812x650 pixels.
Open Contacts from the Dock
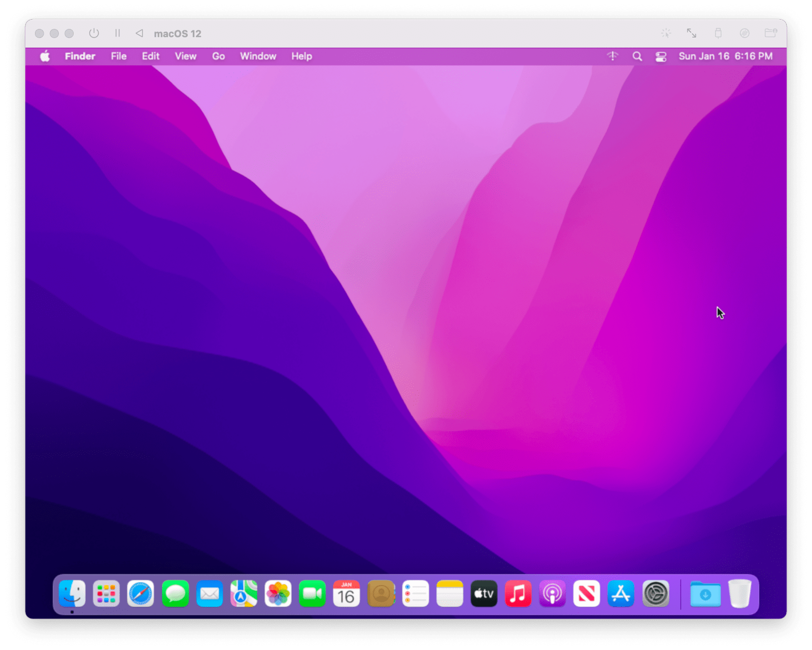(381, 594)
